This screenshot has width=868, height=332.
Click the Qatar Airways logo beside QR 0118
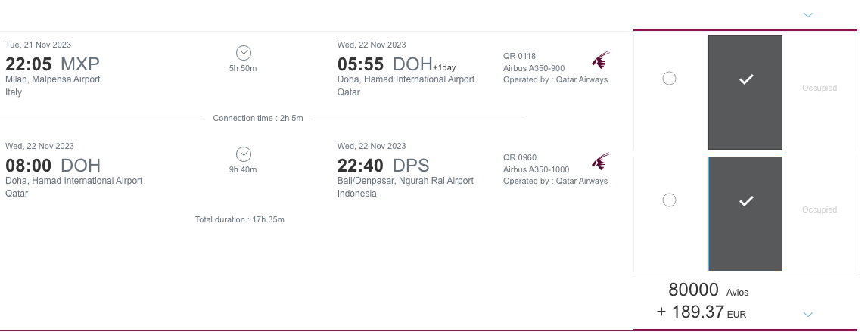pos(601,60)
